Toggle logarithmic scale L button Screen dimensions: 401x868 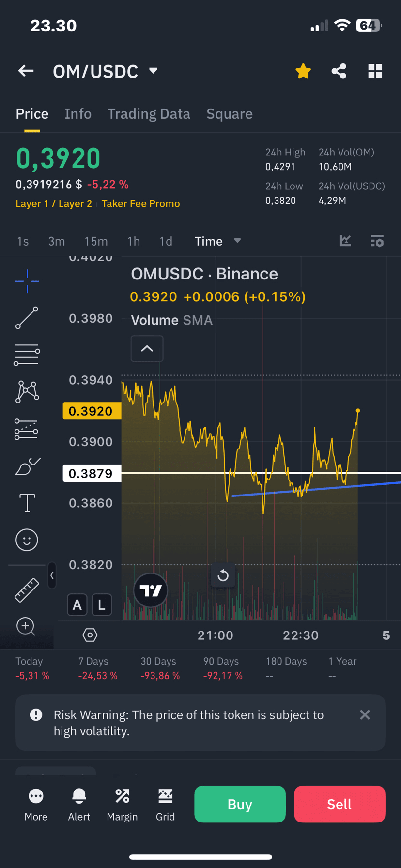coord(102,604)
